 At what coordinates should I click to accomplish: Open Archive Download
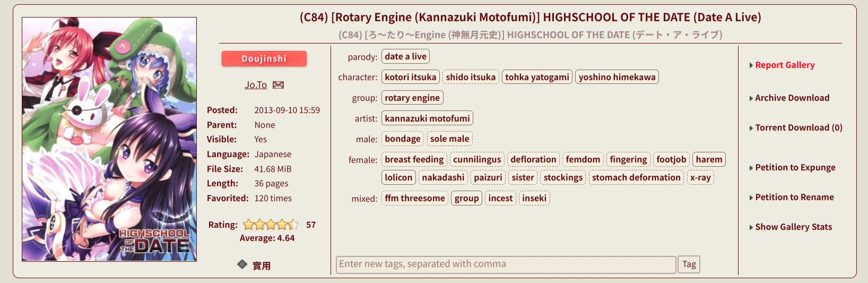(792, 98)
